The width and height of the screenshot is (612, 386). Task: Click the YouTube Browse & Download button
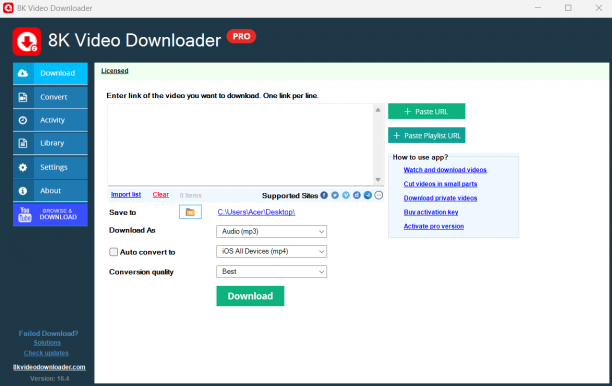50,214
